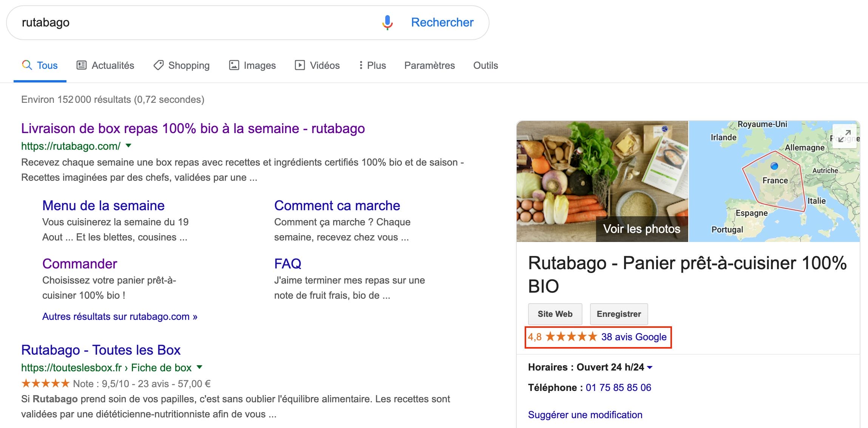Click the Enregistrer button
This screenshot has width=868, height=428.
tap(618, 314)
